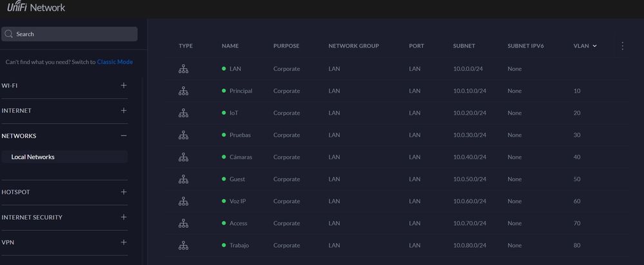The image size is (644, 265).
Task: Collapse the NETWORKS section
Action: pos(124,136)
